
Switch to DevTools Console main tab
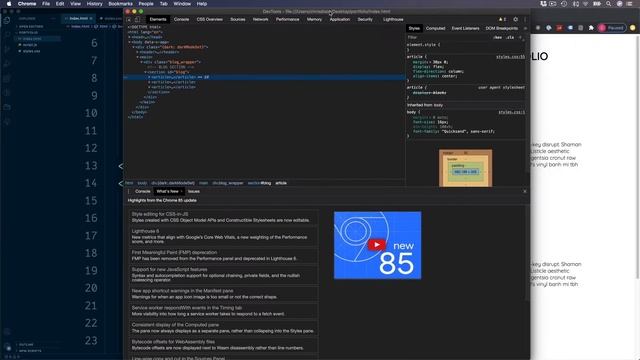point(181,19)
